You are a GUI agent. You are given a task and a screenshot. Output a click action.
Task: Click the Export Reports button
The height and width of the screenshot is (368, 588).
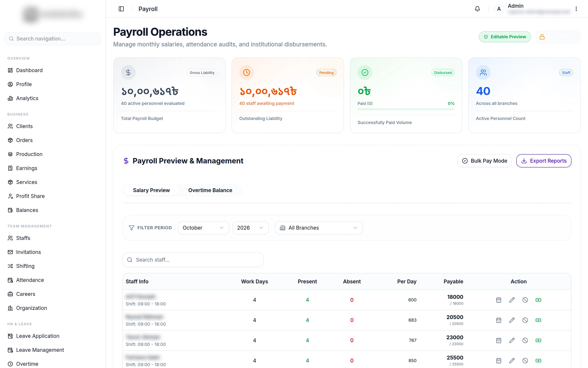(x=544, y=161)
